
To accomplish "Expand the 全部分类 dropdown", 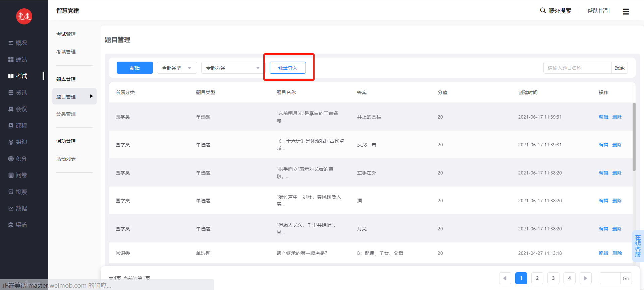I will point(232,68).
